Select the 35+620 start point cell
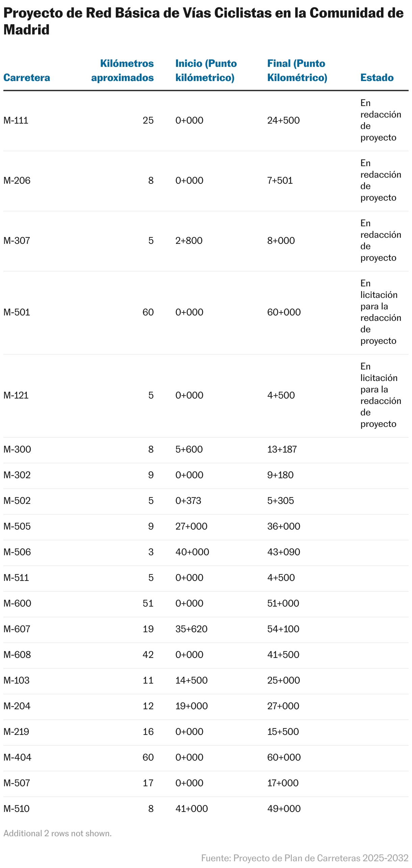Screen dimensions: 412x868 191,629
